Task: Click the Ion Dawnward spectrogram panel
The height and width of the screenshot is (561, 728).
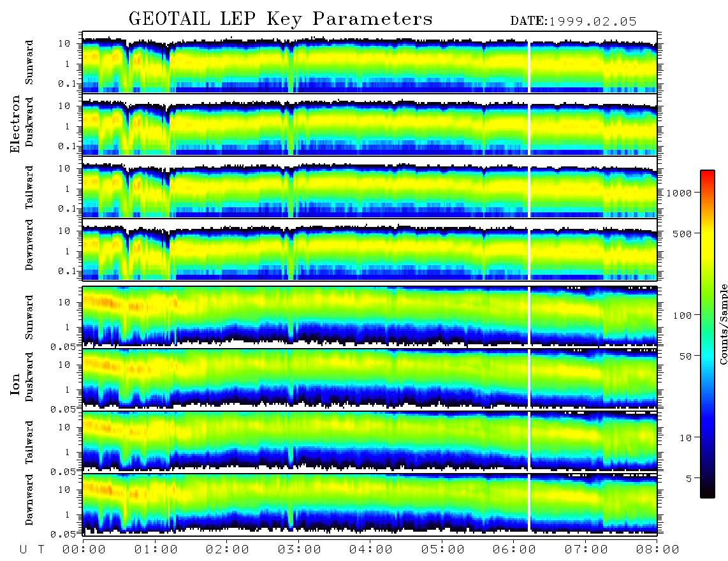Action: (x=370, y=504)
